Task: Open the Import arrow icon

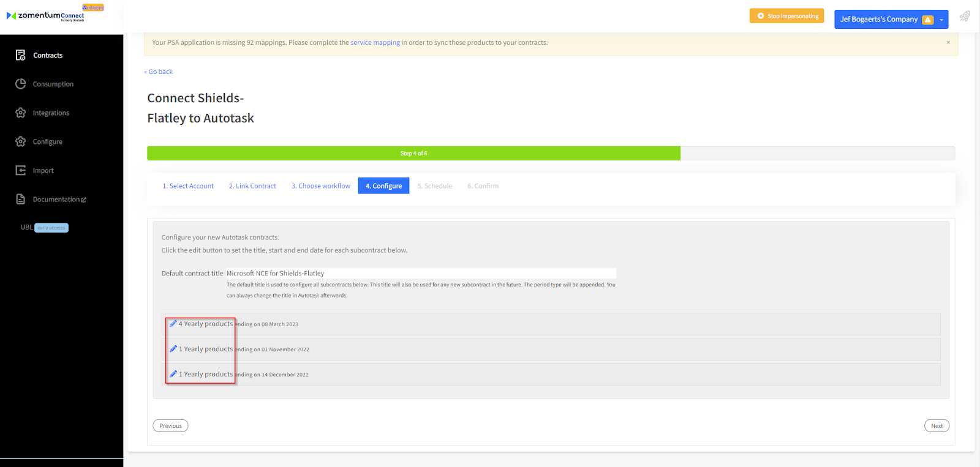Action: pos(21,170)
